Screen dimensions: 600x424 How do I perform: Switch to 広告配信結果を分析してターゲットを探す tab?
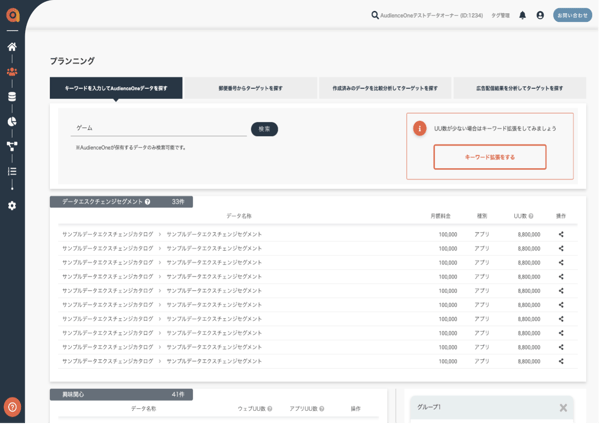click(x=520, y=89)
